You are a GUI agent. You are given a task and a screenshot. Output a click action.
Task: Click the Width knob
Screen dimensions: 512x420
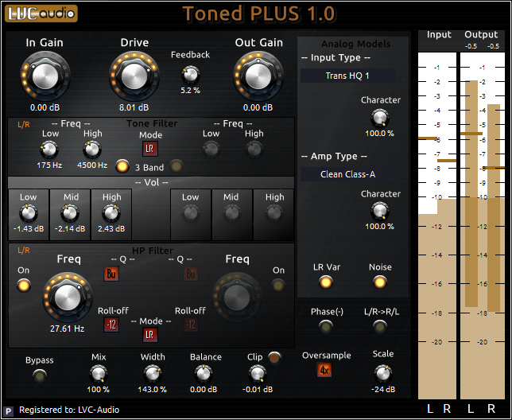[153, 375]
